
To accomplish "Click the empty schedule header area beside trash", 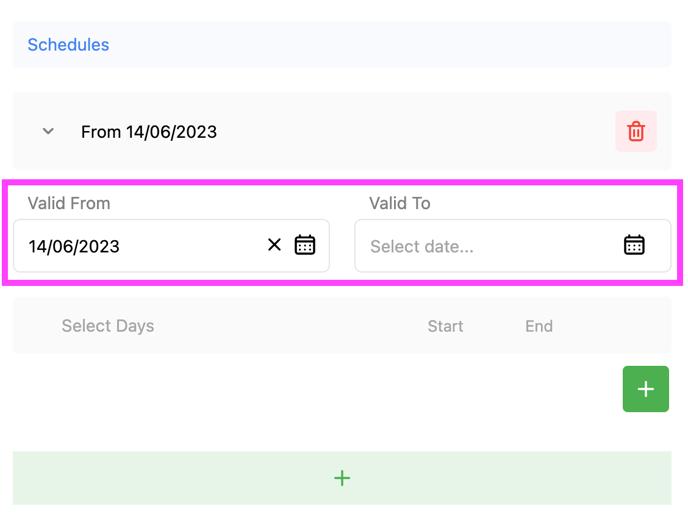I will (x=420, y=132).
